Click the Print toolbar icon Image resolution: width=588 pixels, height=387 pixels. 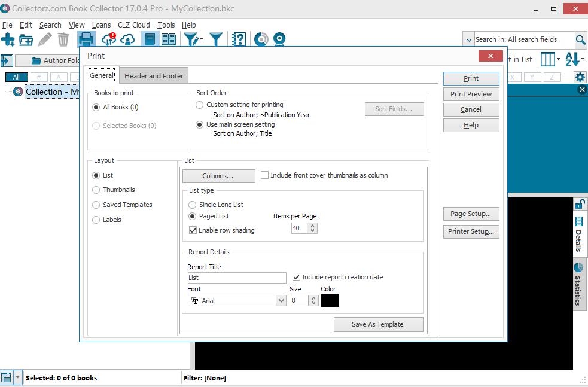pos(86,40)
